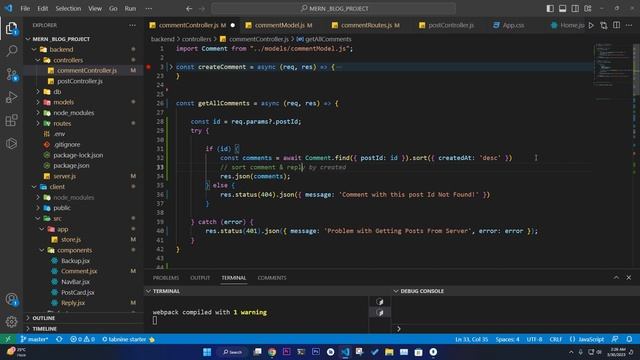The image size is (640, 360).
Task: Expand the models folder
Action: point(38,102)
